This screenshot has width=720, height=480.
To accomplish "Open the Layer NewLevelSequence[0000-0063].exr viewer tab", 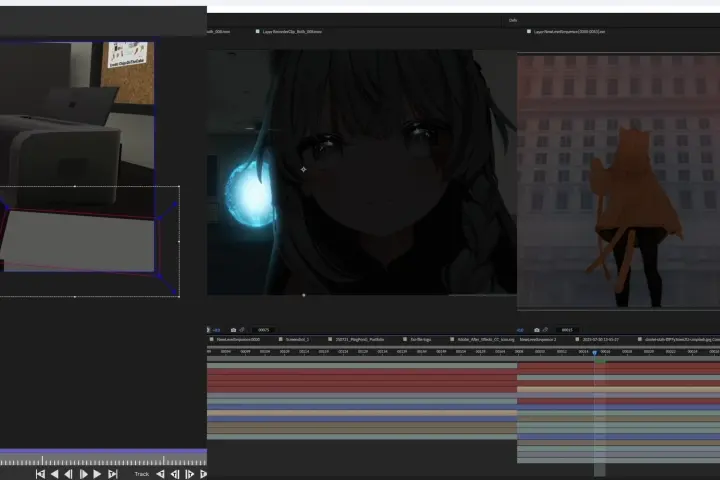I will (569, 32).
